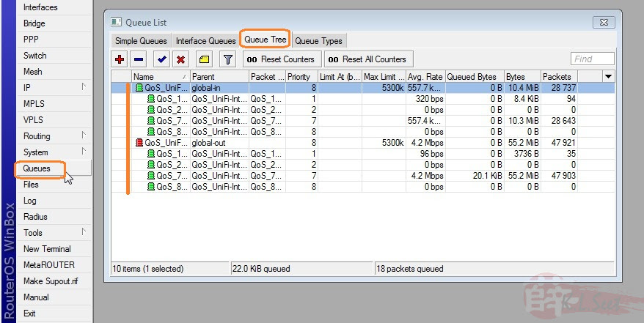The height and width of the screenshot is (323, 644).
Task: Click Exit in sidebar menu
Action: 54,313
